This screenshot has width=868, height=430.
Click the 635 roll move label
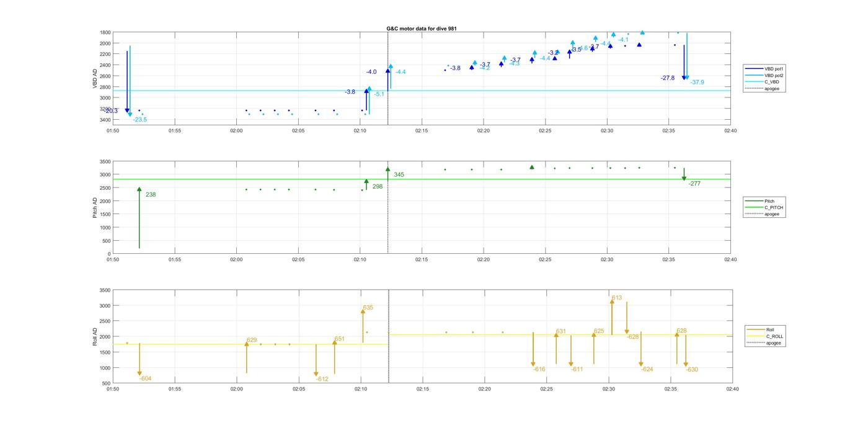(368, 308)
